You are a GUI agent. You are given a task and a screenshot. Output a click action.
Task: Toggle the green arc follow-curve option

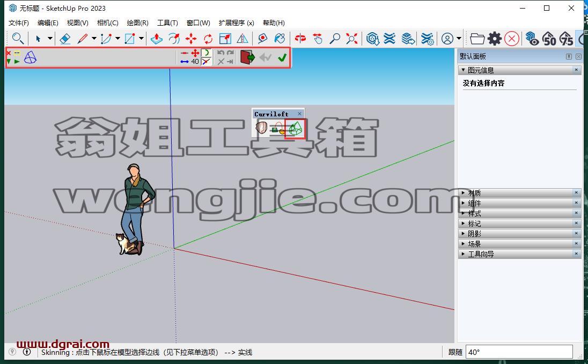(206, 53)
